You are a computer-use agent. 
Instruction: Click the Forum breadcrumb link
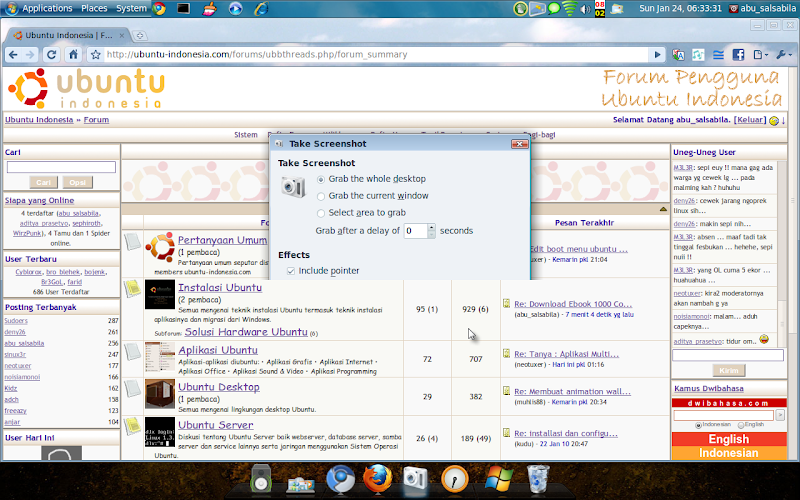96,120
